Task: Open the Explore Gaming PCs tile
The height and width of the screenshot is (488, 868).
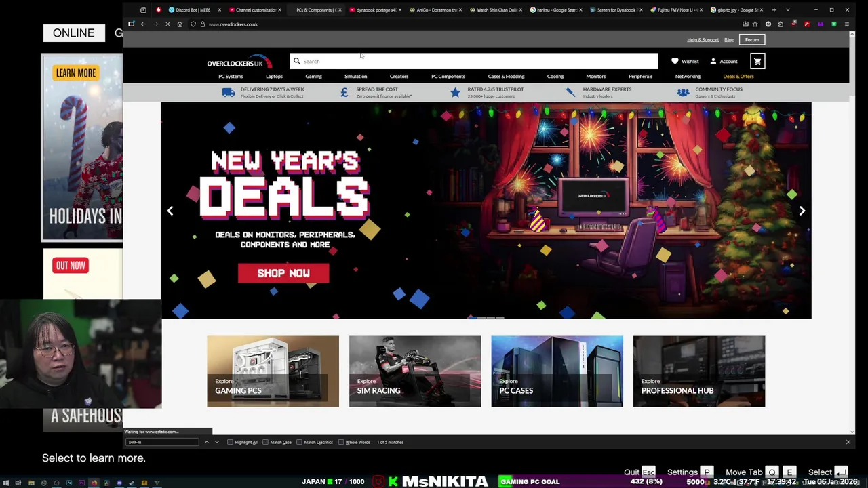Action: coord(273,371)
